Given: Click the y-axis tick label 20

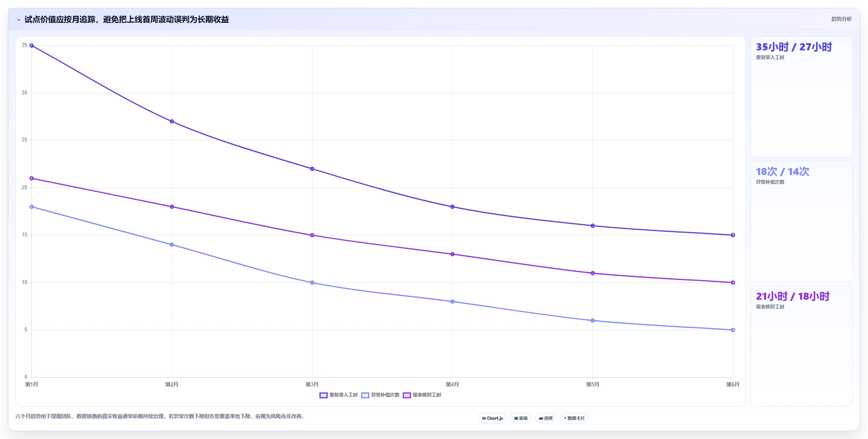Looking at the screenshot, I should (x=24, y=188).
